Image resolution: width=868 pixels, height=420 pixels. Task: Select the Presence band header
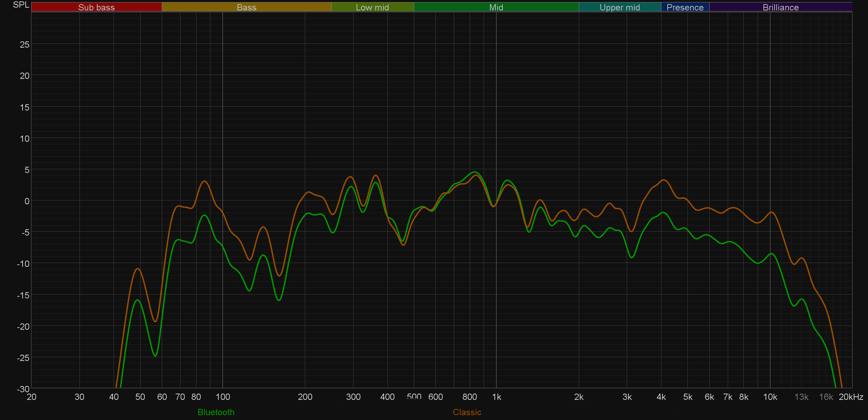(x=685, y=7)
